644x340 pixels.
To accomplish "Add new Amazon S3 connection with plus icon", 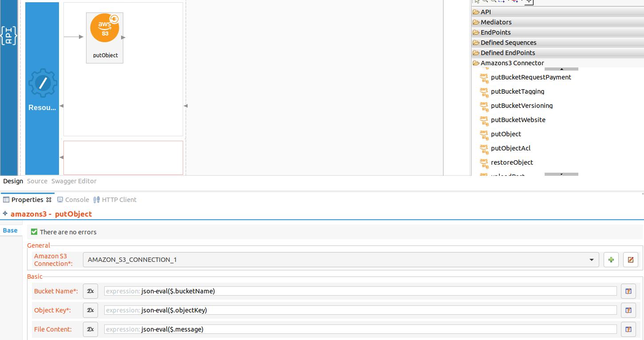I will pos(611,260).
